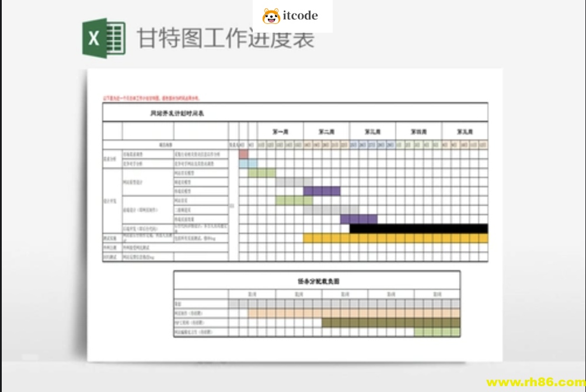Open the www.rh86.com watermark link
This screenshot has width=586, height=392.
[535, 383]
